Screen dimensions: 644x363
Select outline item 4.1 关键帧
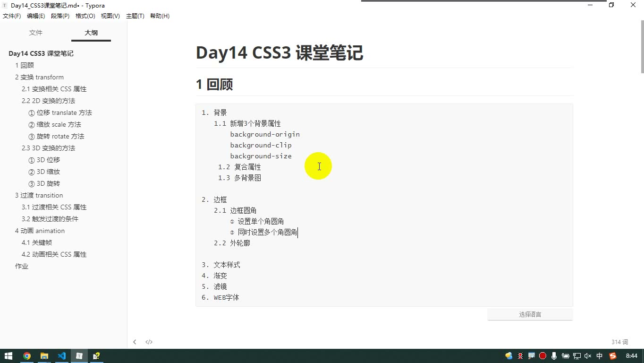coord(37,242)
